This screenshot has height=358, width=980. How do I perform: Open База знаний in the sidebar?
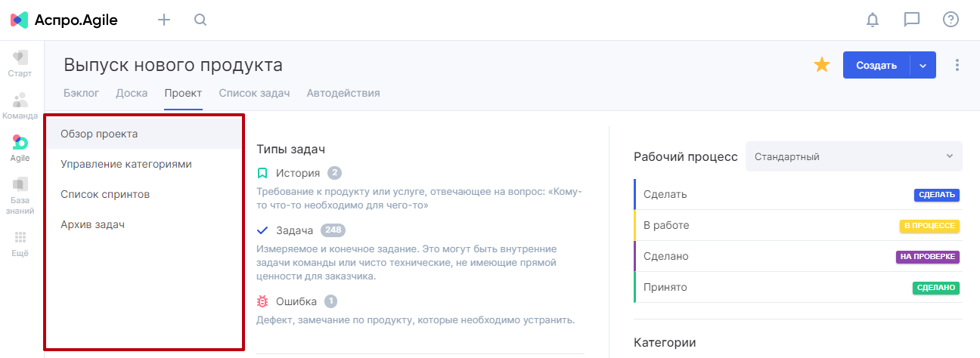point(20,195)
